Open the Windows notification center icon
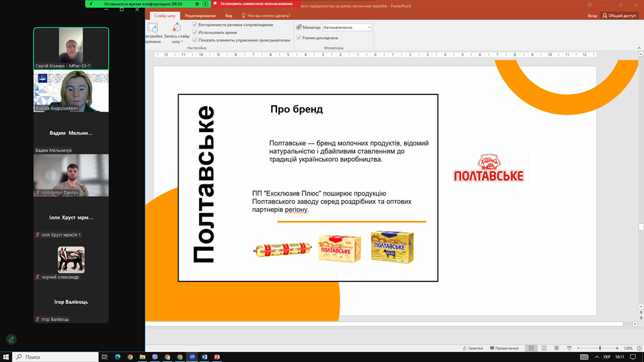The image size is (644, 362). point(633,357)
